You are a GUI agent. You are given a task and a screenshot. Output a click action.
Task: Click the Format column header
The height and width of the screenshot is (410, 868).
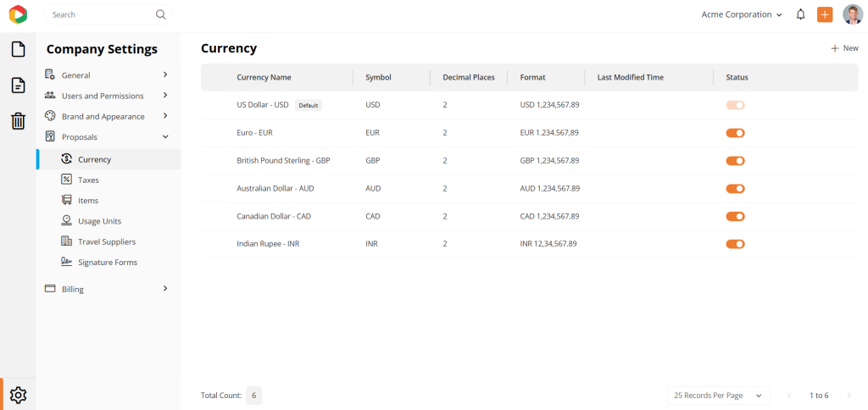pyautogui.click(x=532, y=77)
